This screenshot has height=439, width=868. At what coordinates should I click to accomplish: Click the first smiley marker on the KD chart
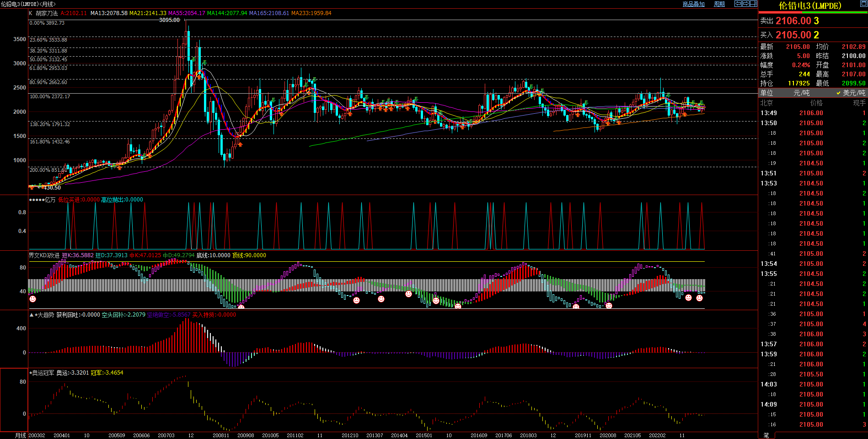click(32, 299)
